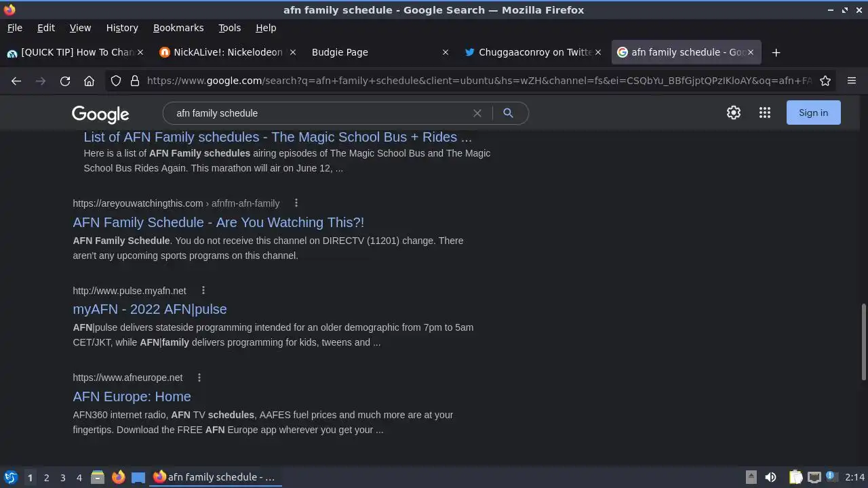Open the taskbar application menu launcher
Image resolution: width=868 pixels, height=488 pixels.
[10, 477]
